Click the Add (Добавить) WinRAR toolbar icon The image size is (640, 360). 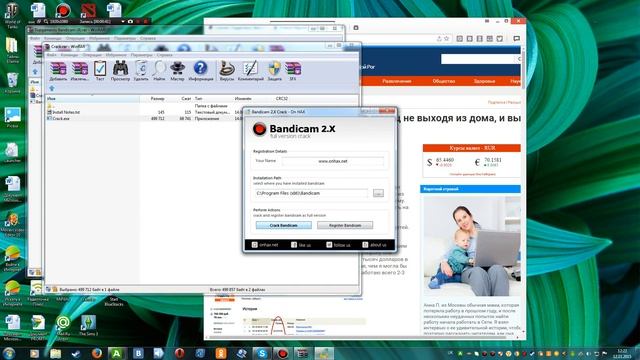click(x=58, y=71)
